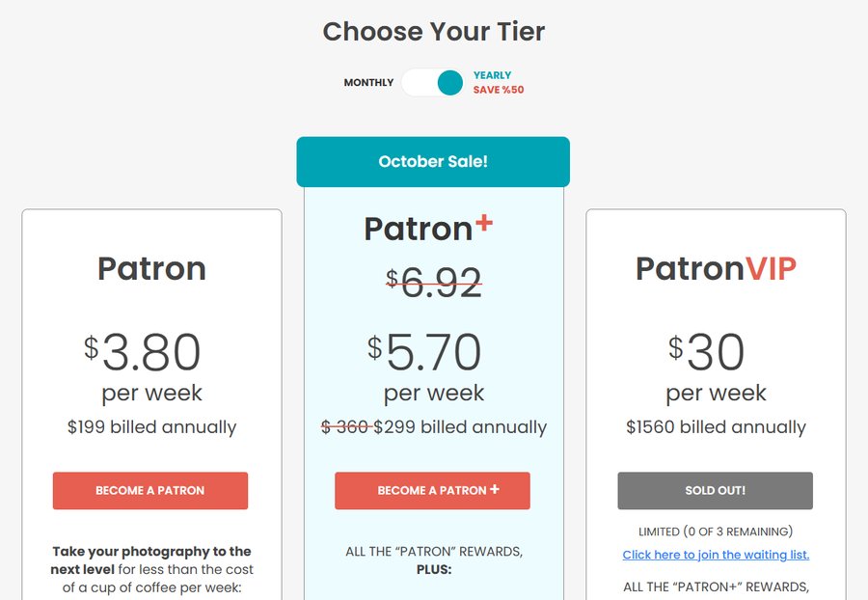Click the Patron tier heading
The height and width of the screenshot is (600, 868).
[x=151, y=269]
